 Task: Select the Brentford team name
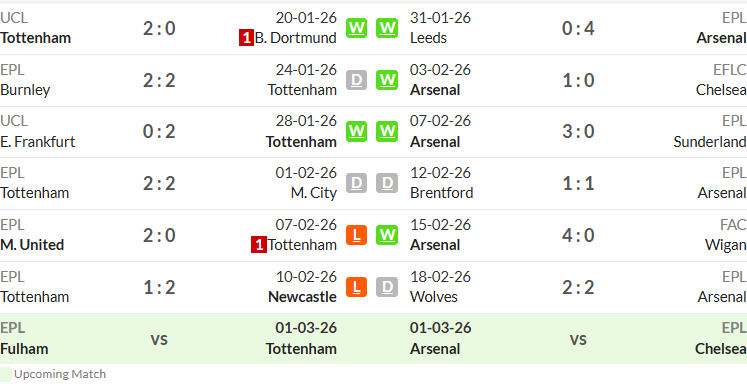click(442, 193)
